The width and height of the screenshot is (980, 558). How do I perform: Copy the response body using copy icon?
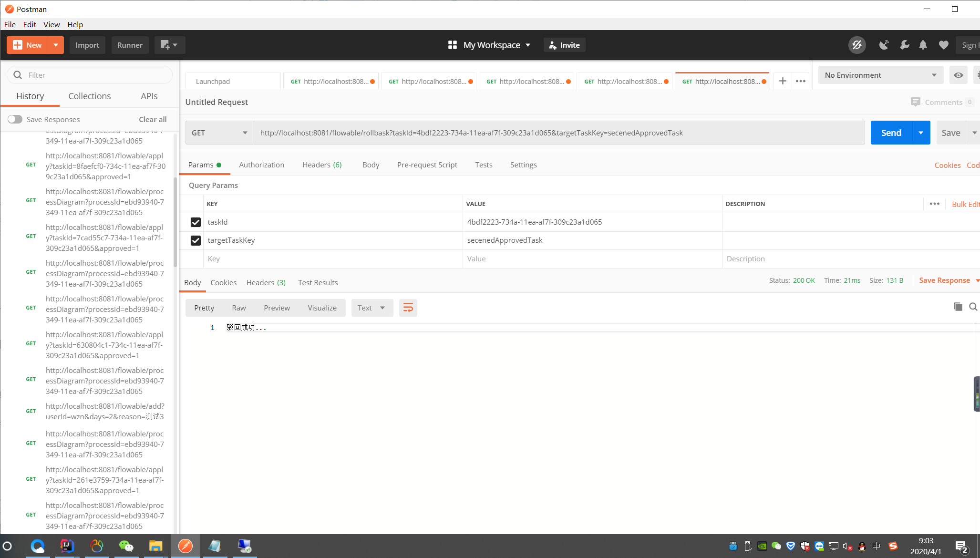(x=958, y=307)
